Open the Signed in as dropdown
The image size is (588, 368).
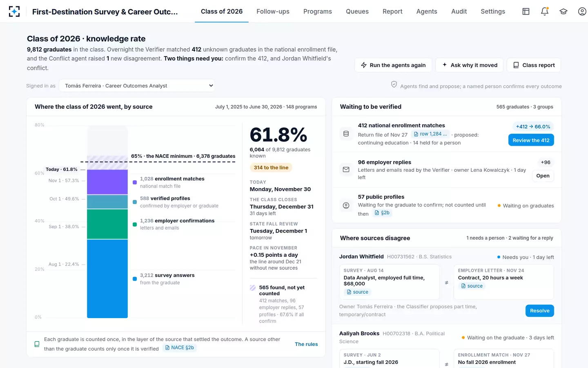[x=137, y=85]
